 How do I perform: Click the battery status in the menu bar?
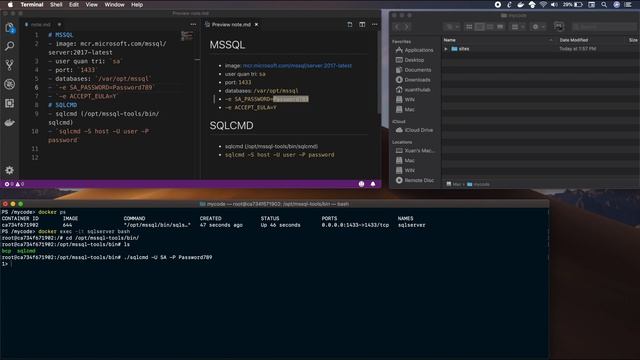573,5
